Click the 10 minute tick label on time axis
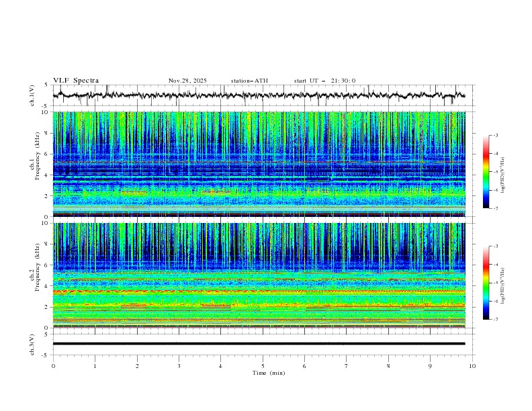Image resolution: width=532 pixels, height=411 pixels. point(472,365)
